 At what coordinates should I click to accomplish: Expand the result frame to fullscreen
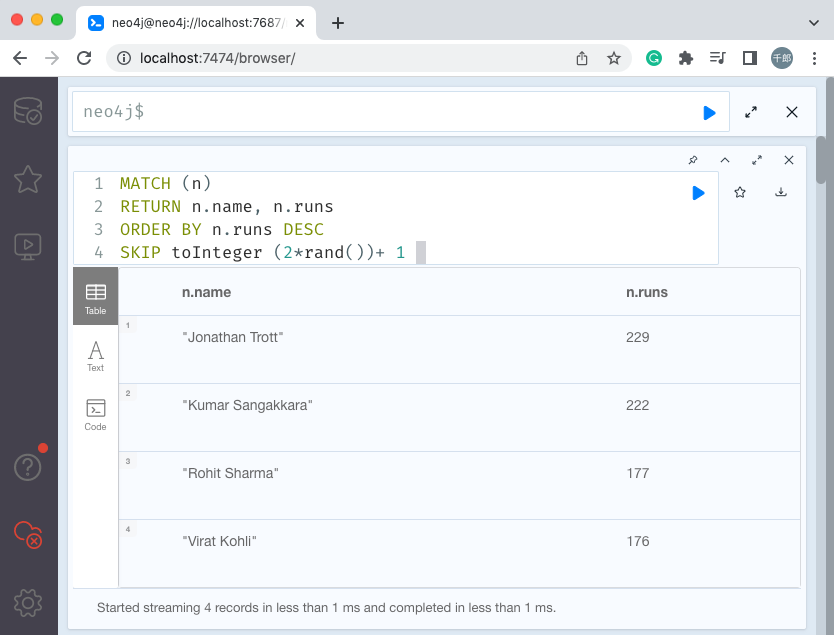(x=756, y=160)
